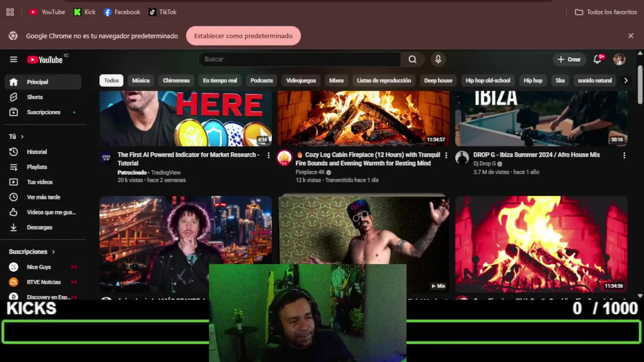644x362 pixels.
Task: Click the search magnifier button
Action: 413,59
